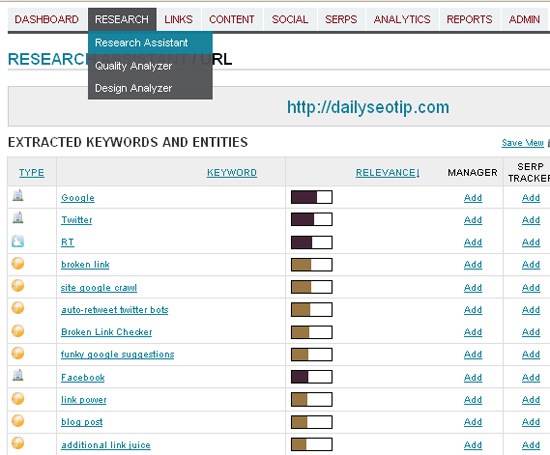Click the company type icon beside Twitter

click(18, 218)
